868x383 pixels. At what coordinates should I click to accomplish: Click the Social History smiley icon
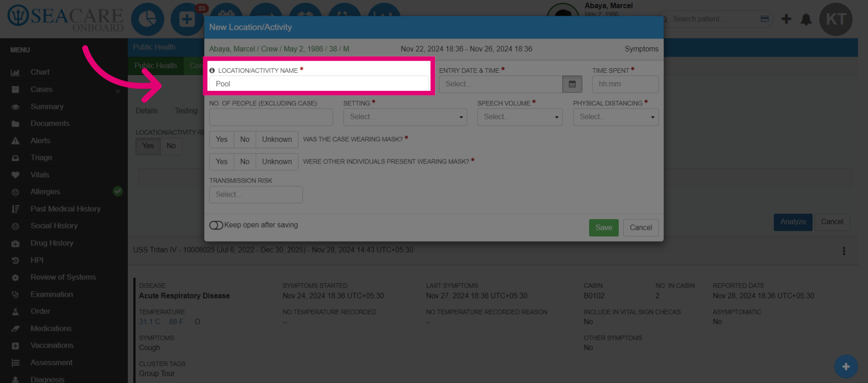15,226
